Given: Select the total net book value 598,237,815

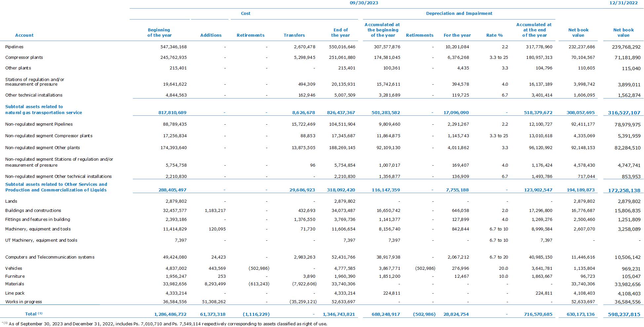Looking at the screenshot, I should click(x=624, y=315).
